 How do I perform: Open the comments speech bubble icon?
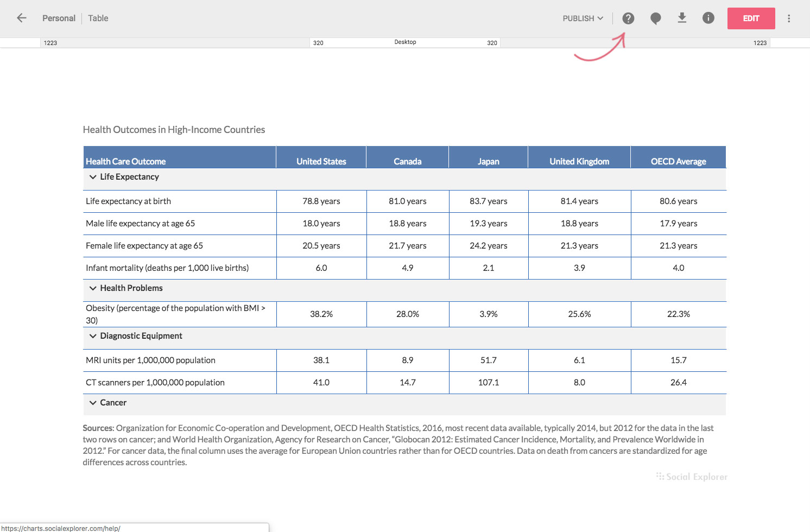tap(655, 18)
